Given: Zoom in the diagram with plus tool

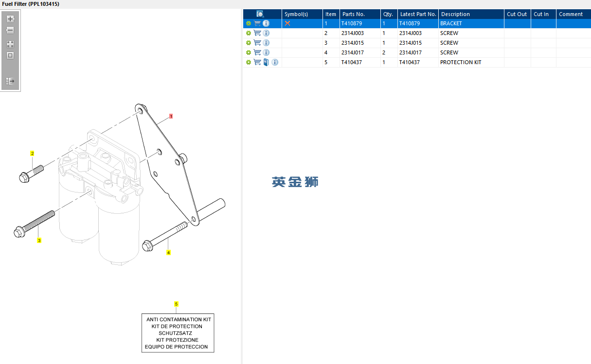Looking at the screenshot, I should 10,19.
